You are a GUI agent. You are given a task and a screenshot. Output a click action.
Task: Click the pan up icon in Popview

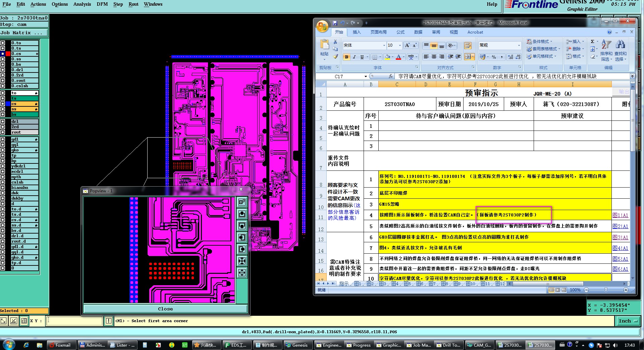pyautogui.click(x=242, y=214)
